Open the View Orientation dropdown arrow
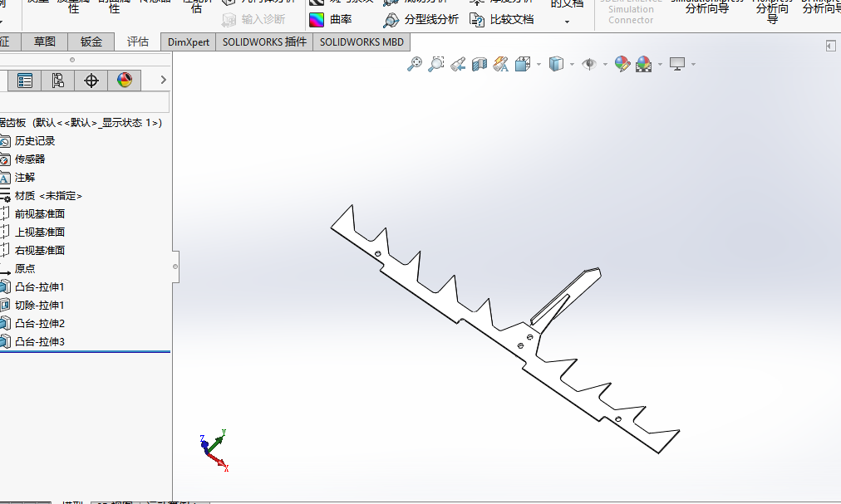This screenshot has height=504, width=841. click(x=539, y=64)
